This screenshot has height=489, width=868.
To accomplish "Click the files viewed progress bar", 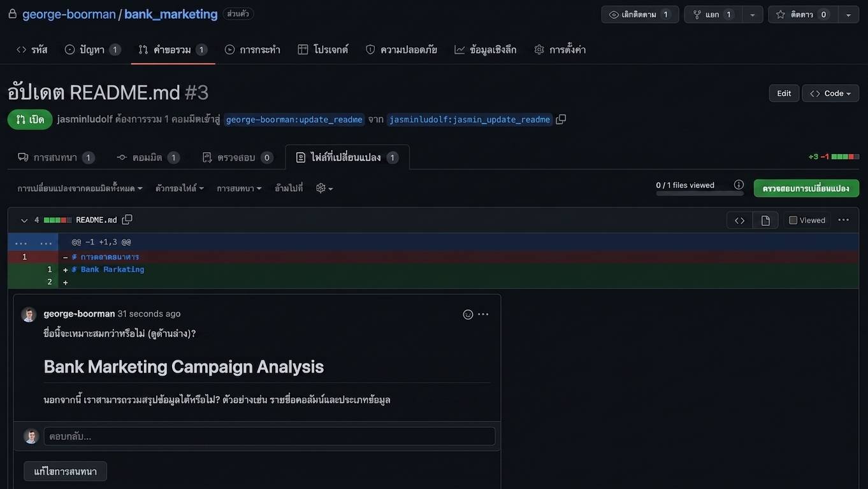I will pyautogui.click(x=700, y=194).
